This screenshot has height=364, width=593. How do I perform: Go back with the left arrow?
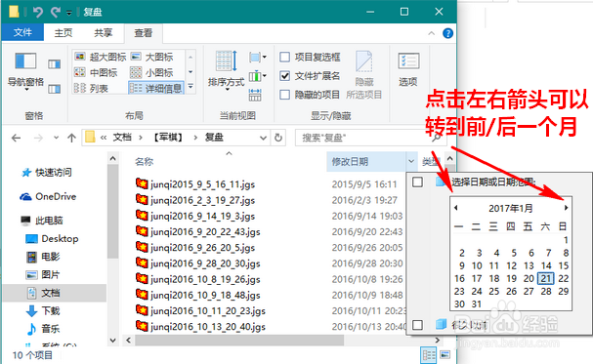pos(17,138)
